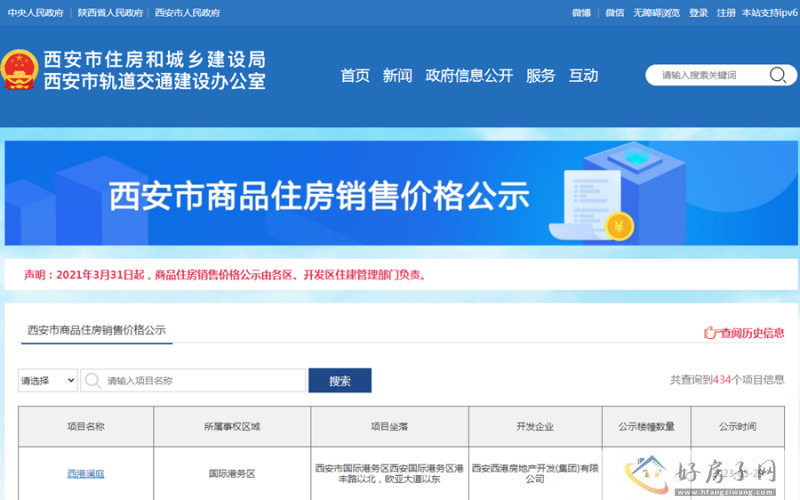Click the magnifier icon in top search box
Screen dimensions: 800x500
(x=778, y=75)
